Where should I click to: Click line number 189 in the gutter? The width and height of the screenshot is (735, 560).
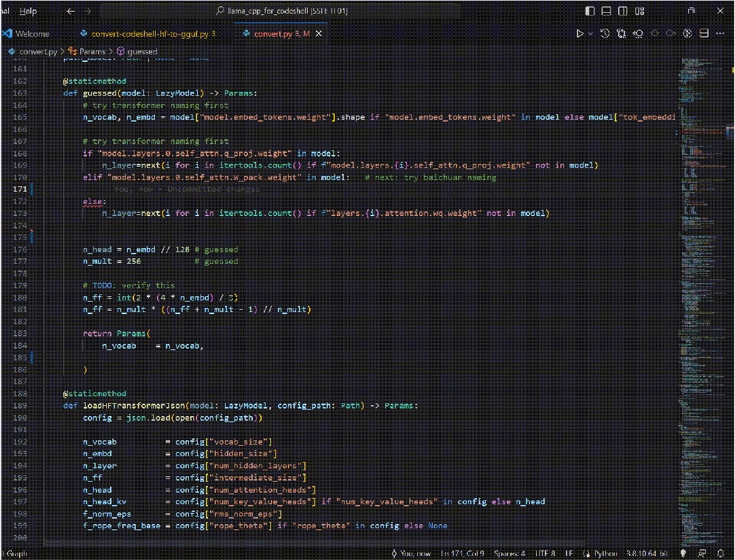tap(20, 406)
